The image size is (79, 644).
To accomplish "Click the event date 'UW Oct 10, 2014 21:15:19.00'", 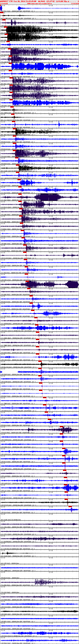I will [23, 1].
